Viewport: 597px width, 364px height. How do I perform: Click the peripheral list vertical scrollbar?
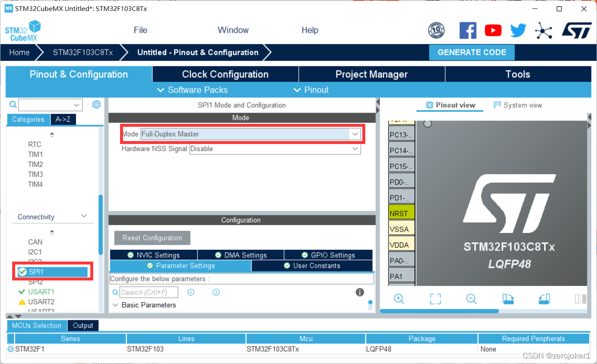coord(100,225)
